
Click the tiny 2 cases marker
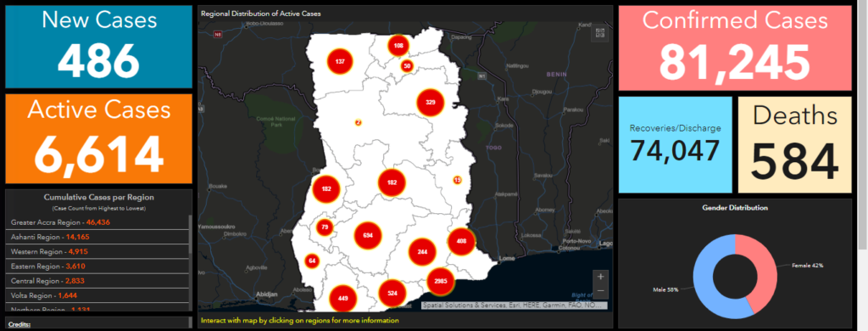pyautogui.click(x=359, y=122)
